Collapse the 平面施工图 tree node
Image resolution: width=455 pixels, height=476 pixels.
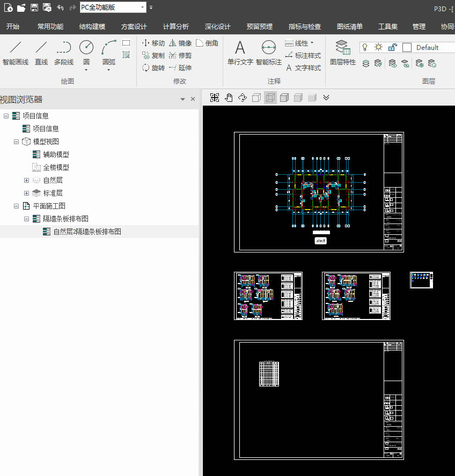click(x=16, y=206)
